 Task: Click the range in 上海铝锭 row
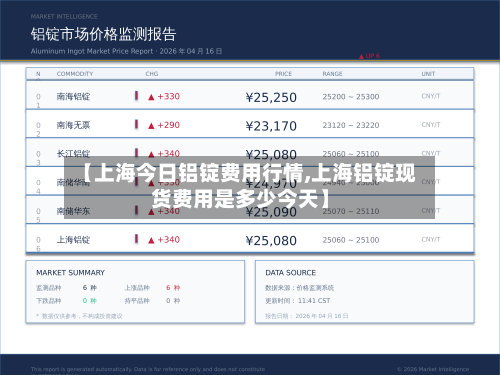click(351, 240)
